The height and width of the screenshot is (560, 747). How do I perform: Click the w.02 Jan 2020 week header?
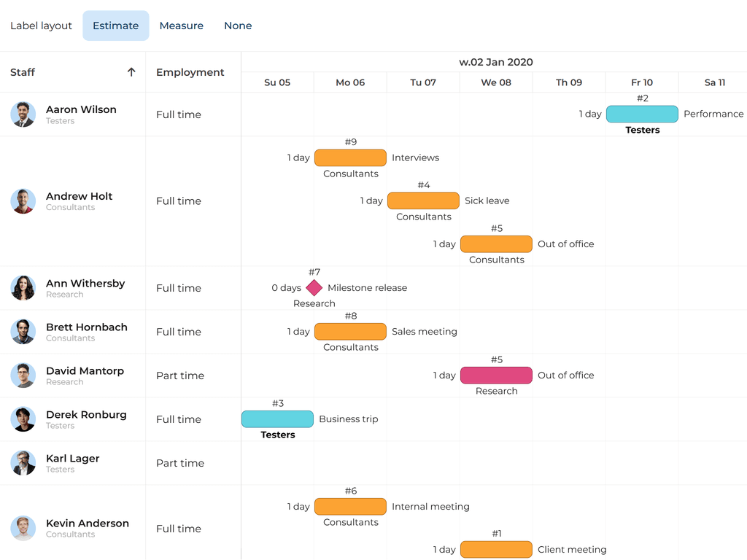(495, 62)
